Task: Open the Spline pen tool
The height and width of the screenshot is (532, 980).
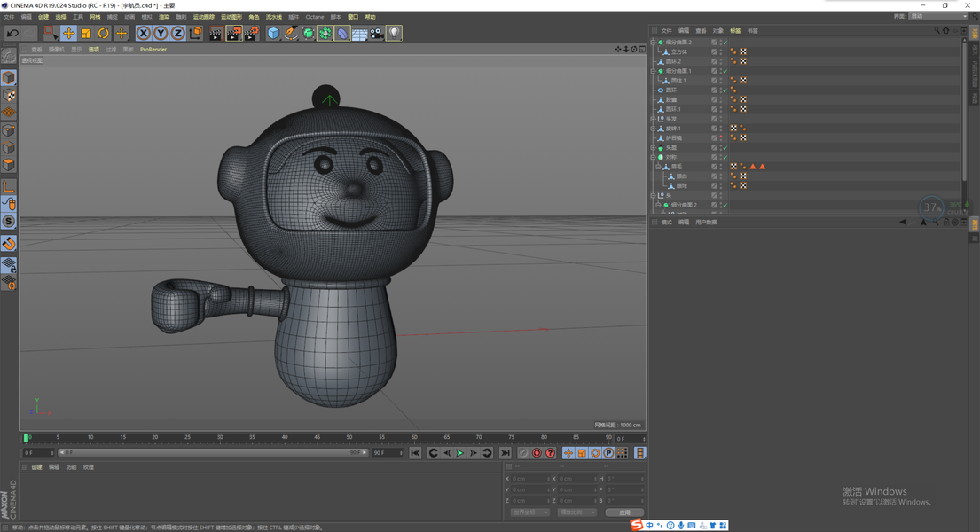Action: tap(291, 34)
